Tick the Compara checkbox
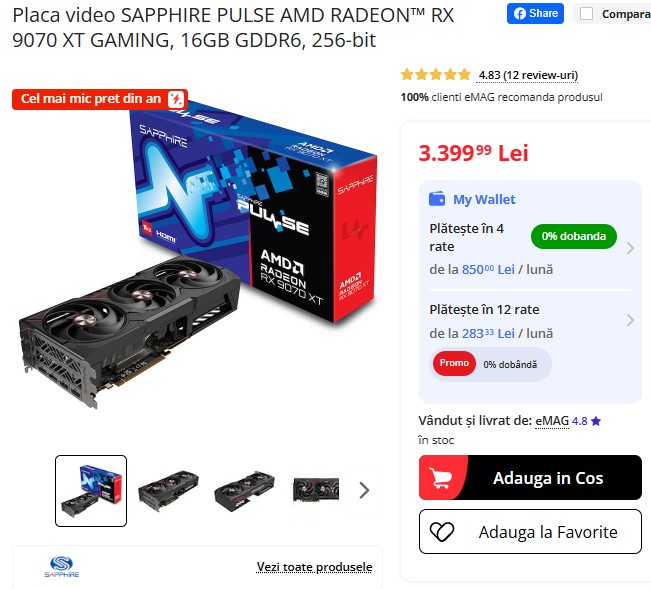The height and width of the screenshot is (589, 651). [586, 14]
